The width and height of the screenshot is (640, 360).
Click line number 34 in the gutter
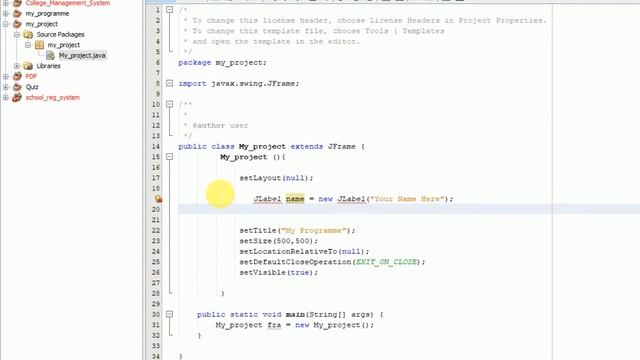(156, 356)
